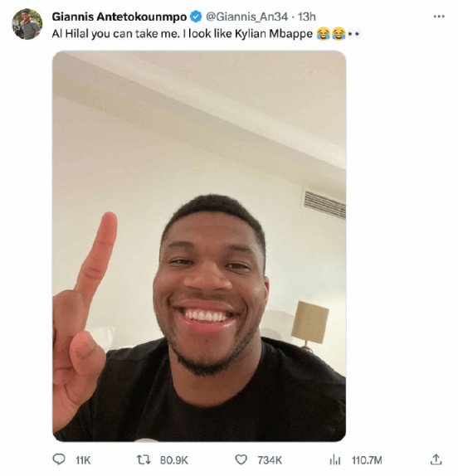The width and height of the screenshot is (458, 476).
Task: Like the tweet with heart icon
Action: 241,459
